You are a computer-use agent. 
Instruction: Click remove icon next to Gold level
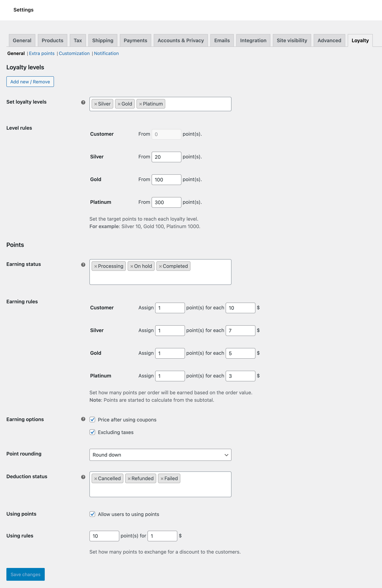119,104
